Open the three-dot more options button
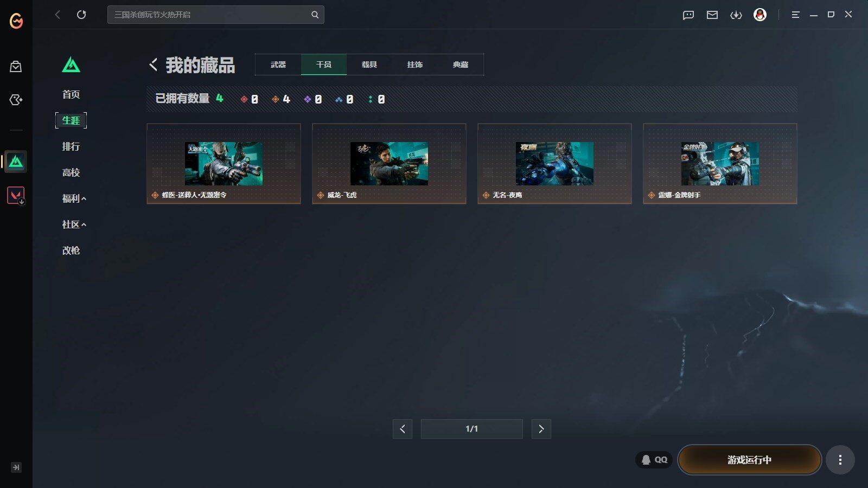 click(x=840, y=460)
